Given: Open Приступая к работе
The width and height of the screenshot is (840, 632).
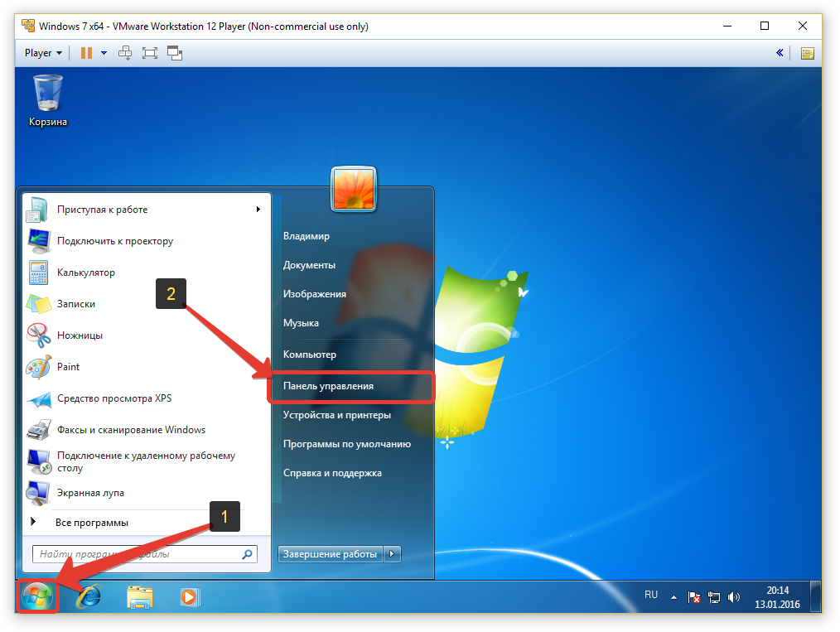Looking at the screenshot, I should click(147, 210).
